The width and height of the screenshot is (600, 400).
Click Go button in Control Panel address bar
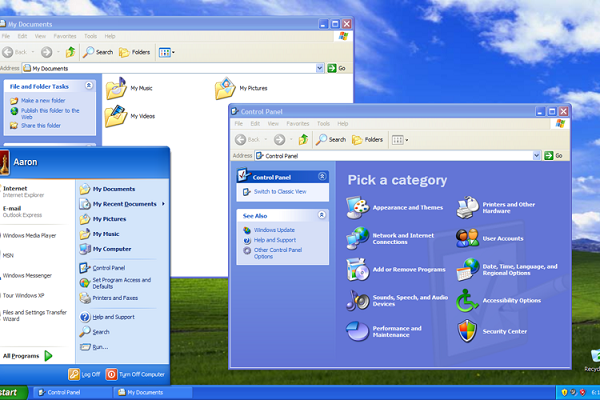point(554,155)
